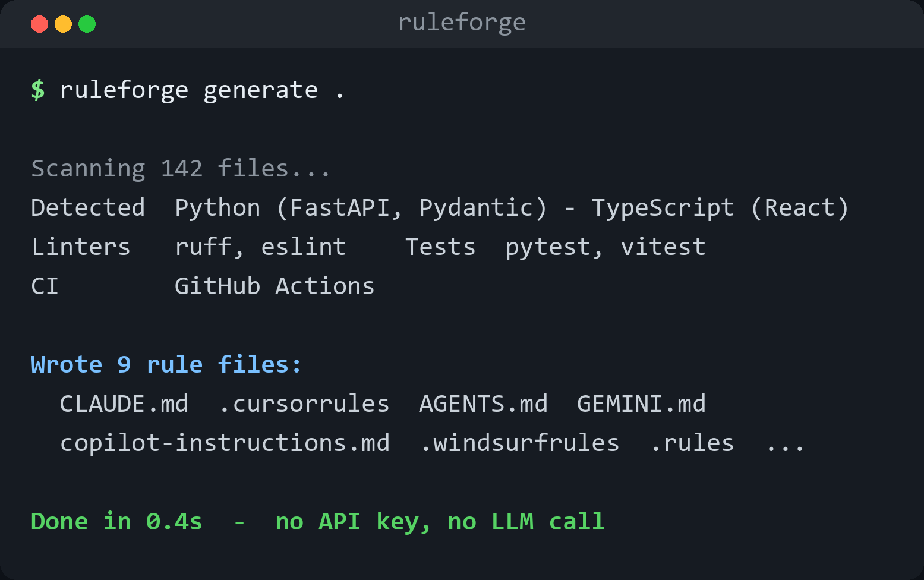Viewport: 924px width, 580px height.
Task: Click the 'CI' label
Action: [45, 286]
